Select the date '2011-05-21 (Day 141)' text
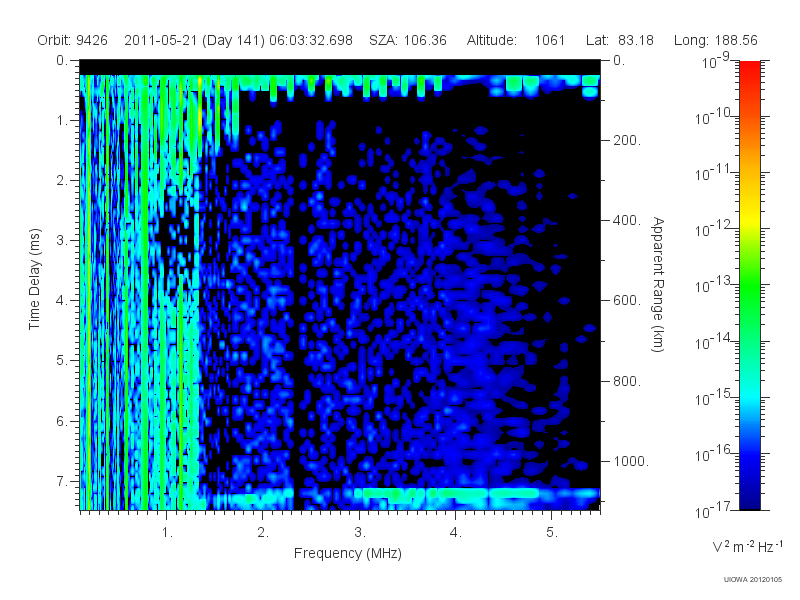 tap(194, 41)
